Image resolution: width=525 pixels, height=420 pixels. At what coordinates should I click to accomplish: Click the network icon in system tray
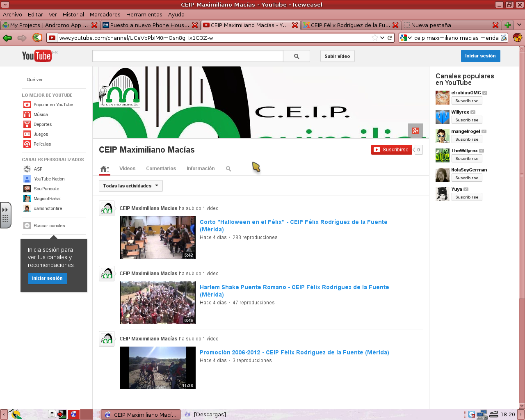(482, 414)
